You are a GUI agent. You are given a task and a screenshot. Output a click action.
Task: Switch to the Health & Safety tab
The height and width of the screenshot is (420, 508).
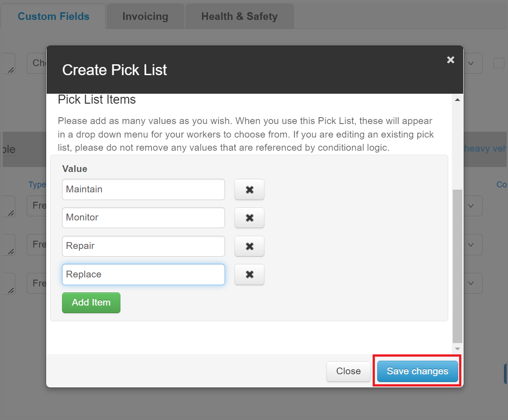[240, 16]
